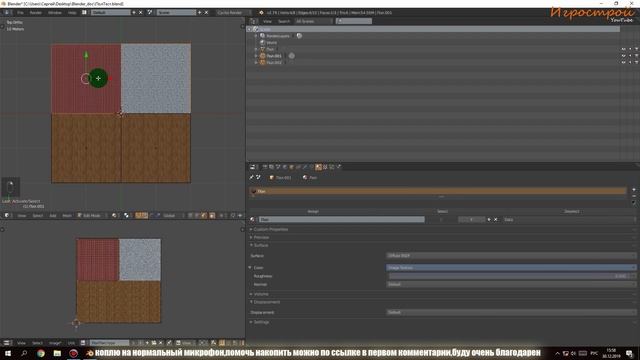Open the Help menu

[x=72, y=13]
